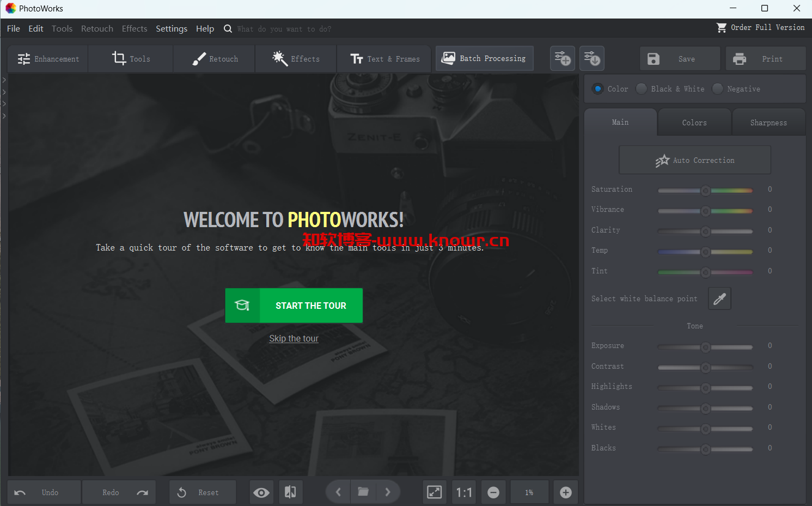Click the Temp slider handle
Viewport: 812px width, 506px height.
tap(706, 252)
